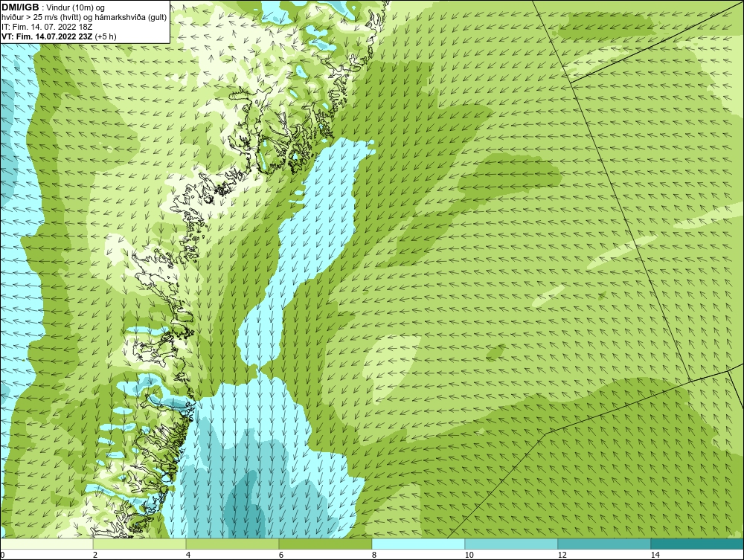Viewport: 744px width, 560px height.
Task: Click the legend tick label 8
Action: click(x=374, y=555)
